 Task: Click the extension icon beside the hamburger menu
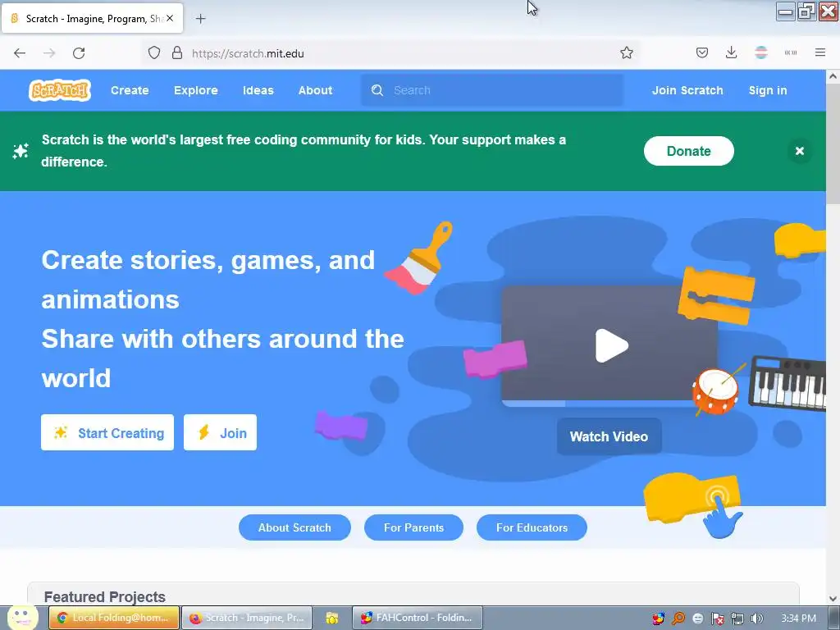(x=791, y=52)
